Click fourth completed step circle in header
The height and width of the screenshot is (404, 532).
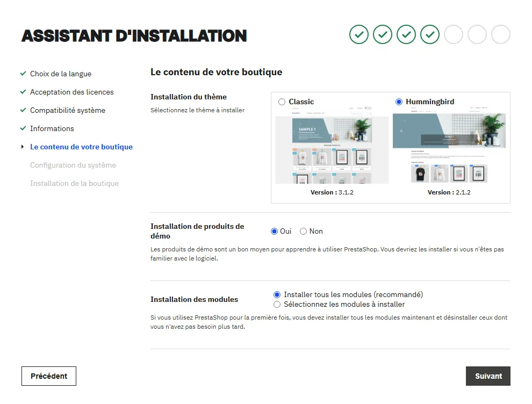tap(430, 34)
